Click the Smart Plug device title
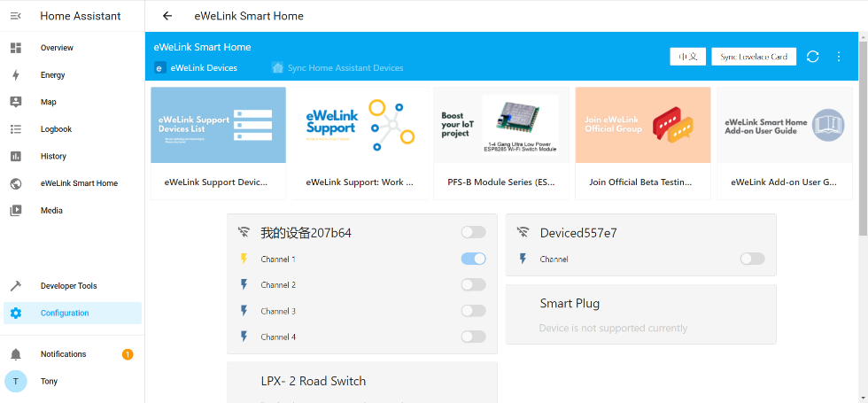This screenshot has height=403, width=868. [570, 303]
